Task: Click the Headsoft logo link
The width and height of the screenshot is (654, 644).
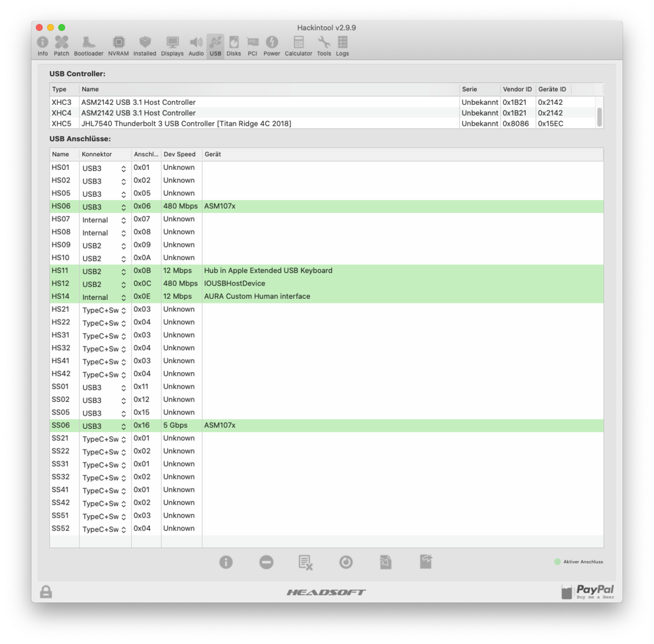Action: point(326,592)
